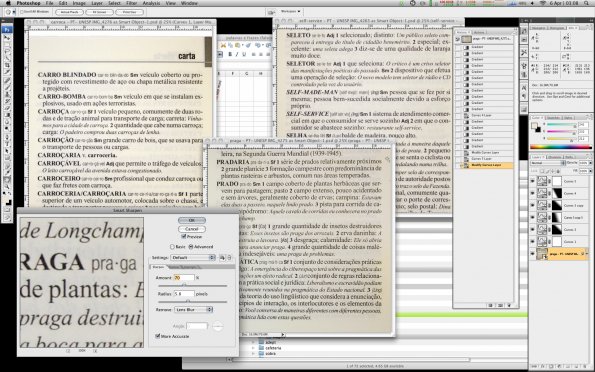Toggle the More Accurate checkbox
This screenshot has width=595, height=372.
click(x=158, y=336)
